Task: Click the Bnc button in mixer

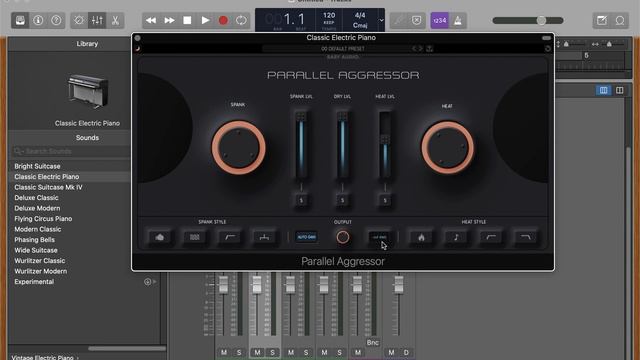Action: pyautogui.click(x=372, y=342)
